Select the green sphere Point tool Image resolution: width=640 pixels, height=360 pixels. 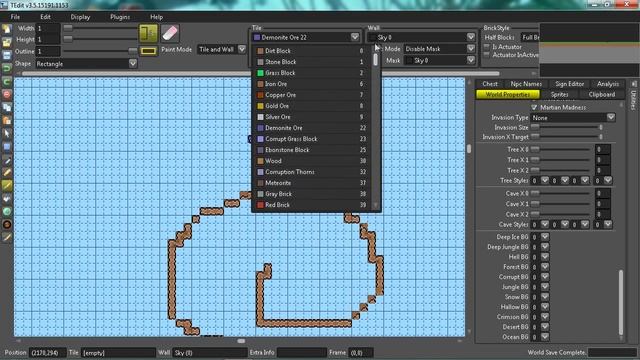(7, 211)
